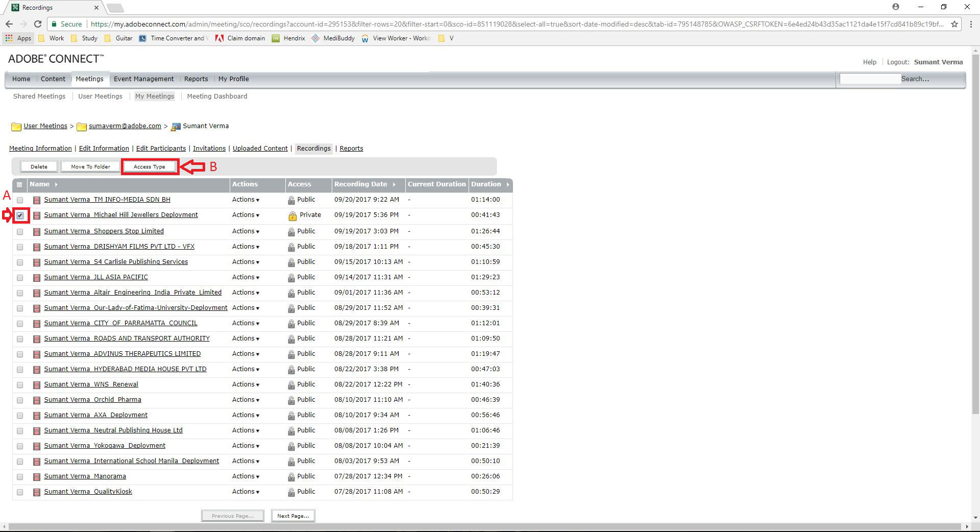Image resolution: width=980 pixels, height=532 pixels.
Task: Toggle the select-all checkbox in table header
Action: pos(20,185)
